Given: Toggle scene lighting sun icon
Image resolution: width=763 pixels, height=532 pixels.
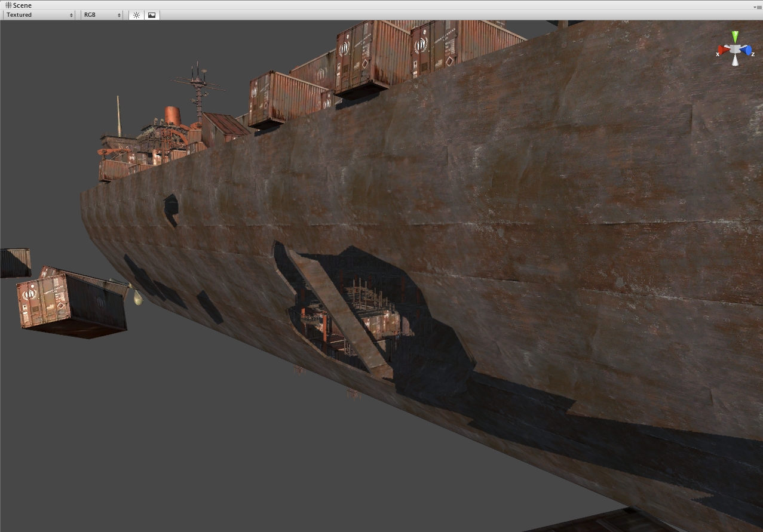Looking at the screenshot, I should 136,15.
